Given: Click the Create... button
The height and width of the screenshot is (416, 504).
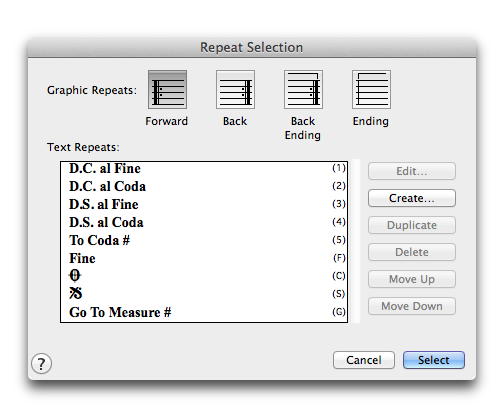Looking at the screenshot, I should 412,198.
